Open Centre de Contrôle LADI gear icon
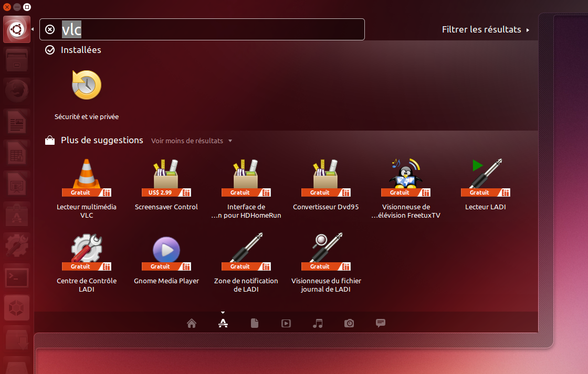This screenshot has width=588, height=374. [87, 251]
